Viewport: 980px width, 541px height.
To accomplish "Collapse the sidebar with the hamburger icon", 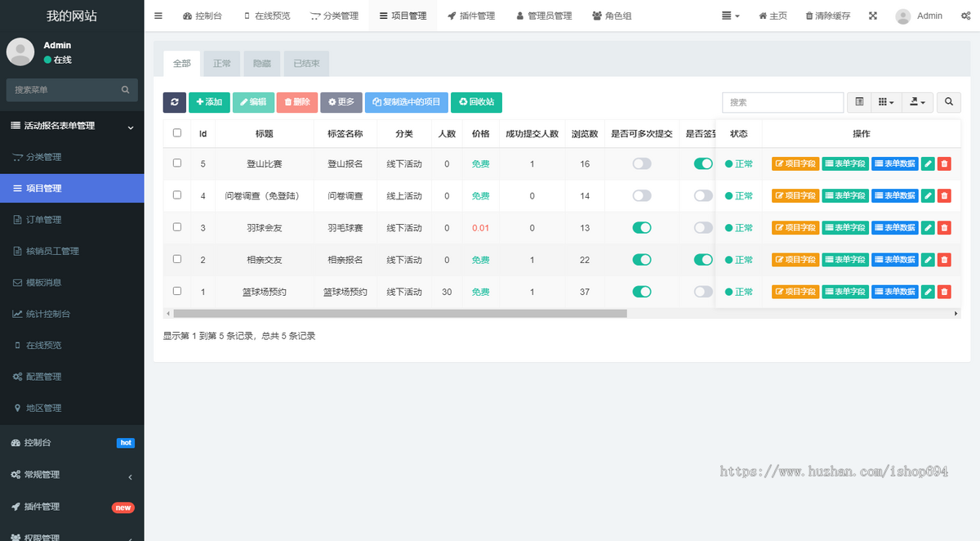I will tap(158, 15).
